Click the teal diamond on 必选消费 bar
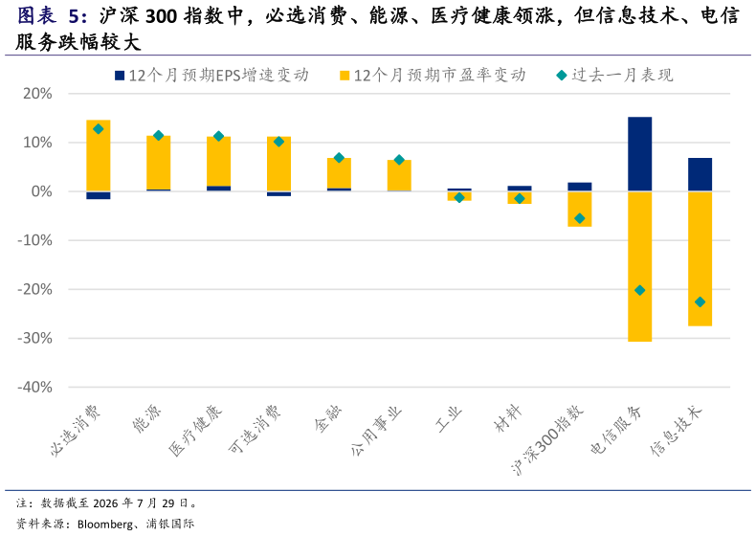 click(99, 129)
